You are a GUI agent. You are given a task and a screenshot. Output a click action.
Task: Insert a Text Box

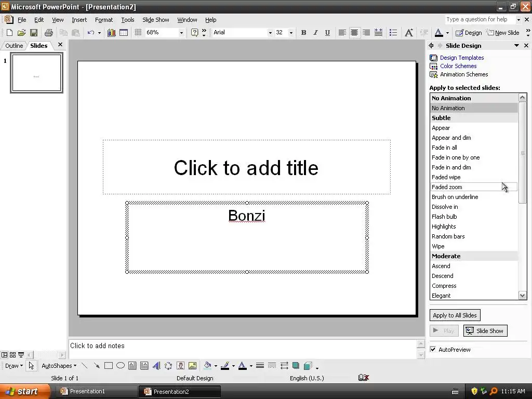coord(132,366)
